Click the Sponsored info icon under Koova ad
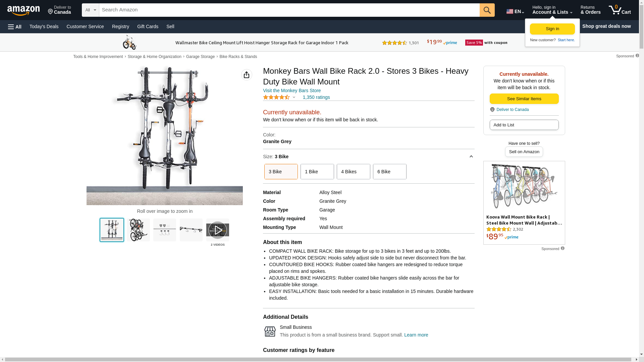The image size is (644, 362). point(562,248)
